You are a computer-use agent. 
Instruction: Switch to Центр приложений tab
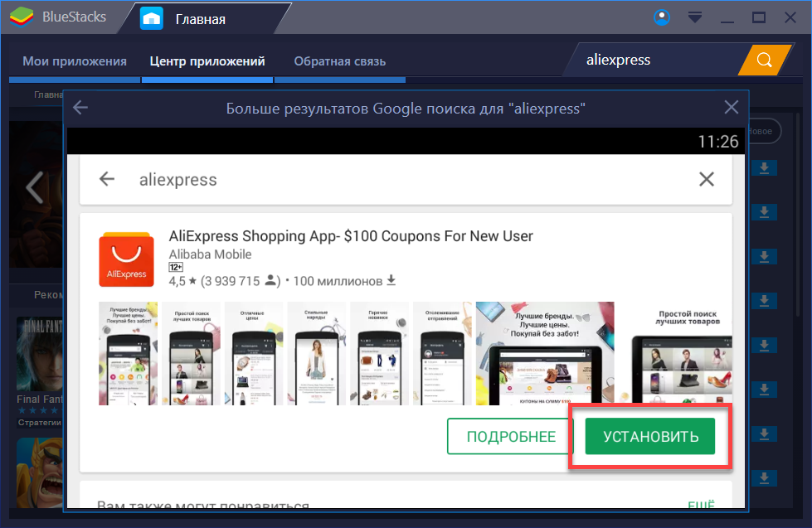pyautogui.click(x=207, y=61)
